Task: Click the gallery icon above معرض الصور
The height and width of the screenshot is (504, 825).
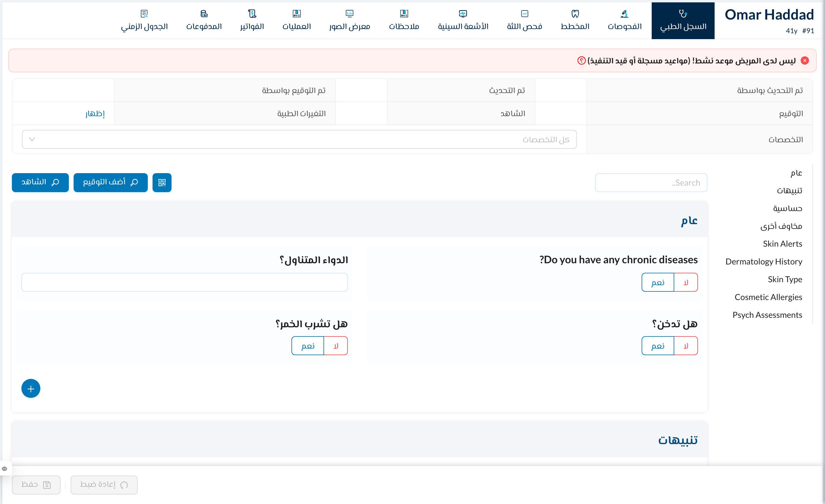Action: tap(350, 13)
